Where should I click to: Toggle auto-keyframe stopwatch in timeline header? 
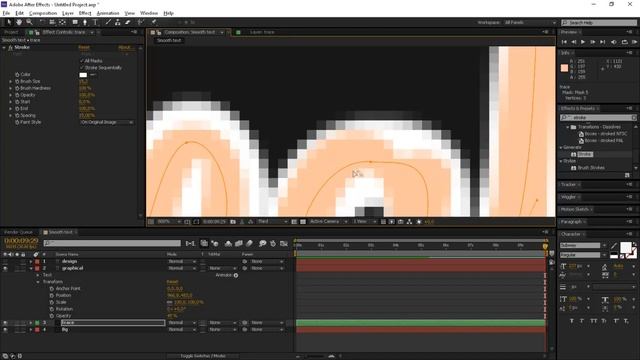click(273, 243)
